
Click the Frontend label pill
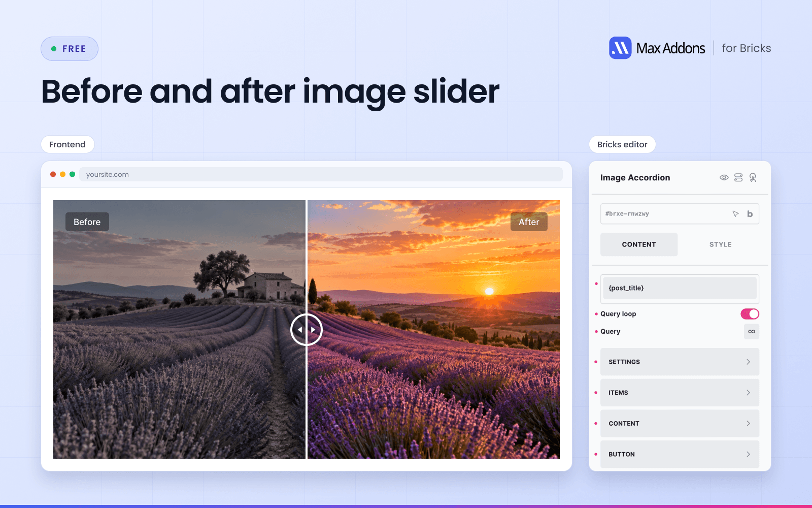coord(67,144)
